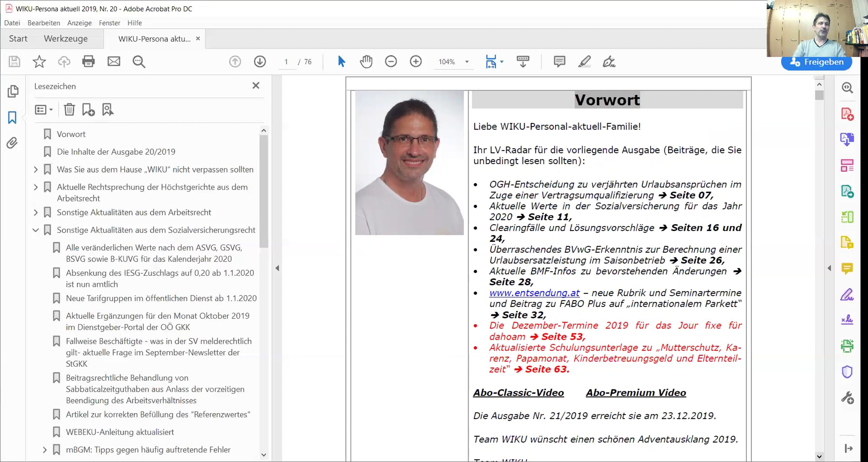Toggle the page thumbnails panel

point(13,91)
